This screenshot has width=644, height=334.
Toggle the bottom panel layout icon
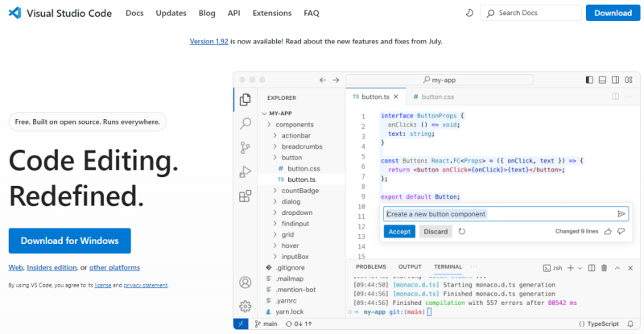click(602, 80)
